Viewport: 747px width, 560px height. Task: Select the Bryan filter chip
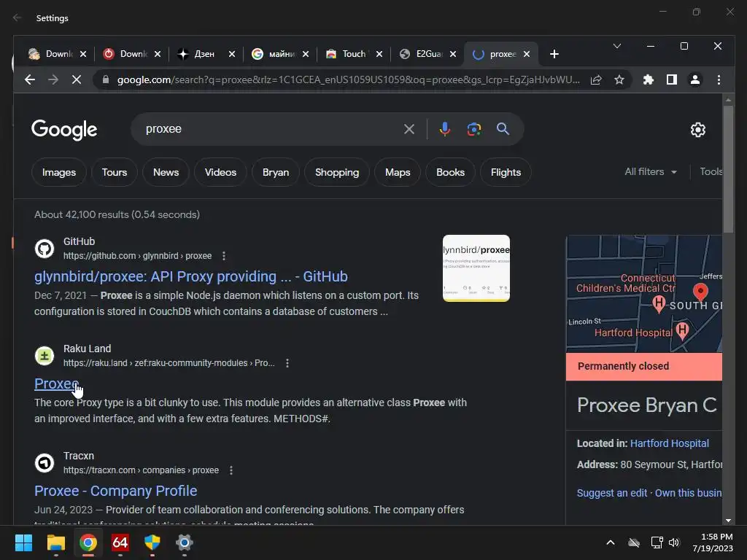(x=276, y=172)
